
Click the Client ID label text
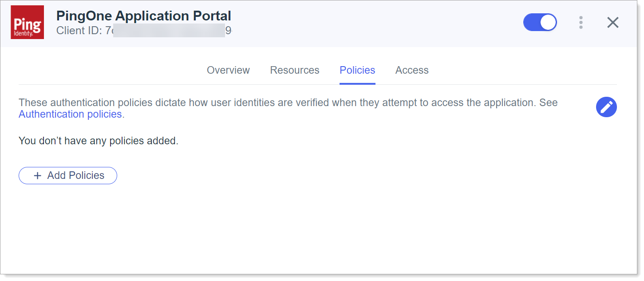[79, 31]
